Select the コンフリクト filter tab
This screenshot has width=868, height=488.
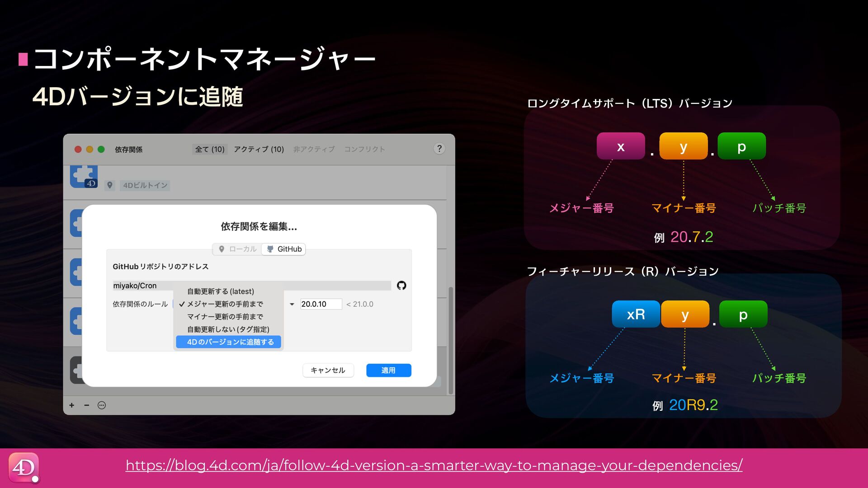(x=364, y=149)
